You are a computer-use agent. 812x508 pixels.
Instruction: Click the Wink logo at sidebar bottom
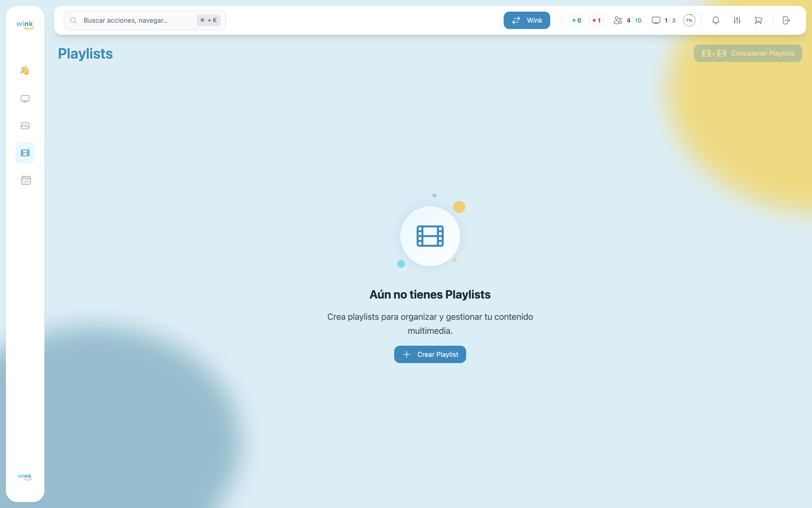[x=25, y=476]
